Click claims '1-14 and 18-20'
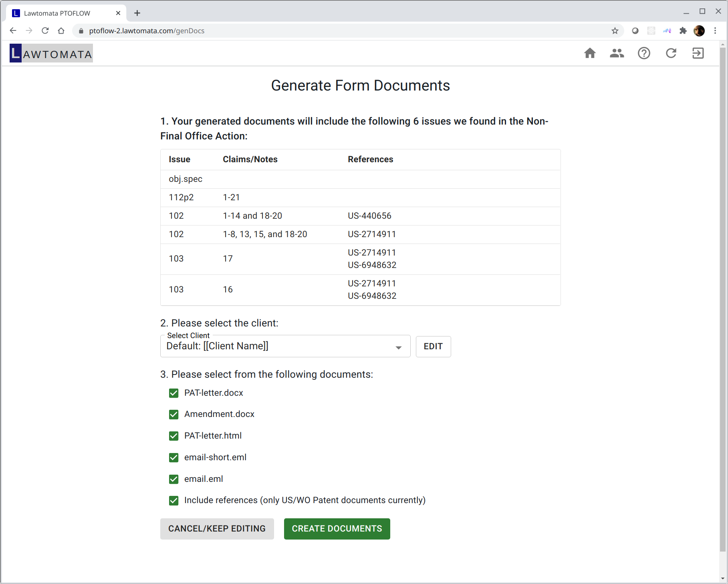Screen dimensions: 728x584 [252, 216]
